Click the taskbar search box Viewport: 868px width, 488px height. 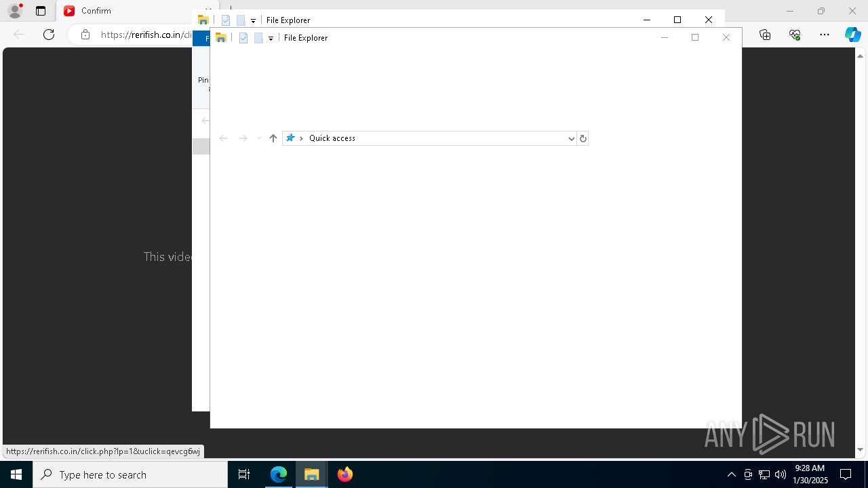[x=130, y=474]
